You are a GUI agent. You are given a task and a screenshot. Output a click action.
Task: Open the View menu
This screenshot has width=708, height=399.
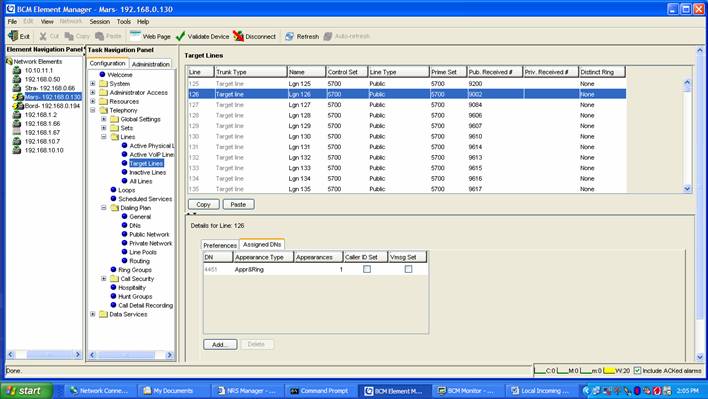point(47,21)
